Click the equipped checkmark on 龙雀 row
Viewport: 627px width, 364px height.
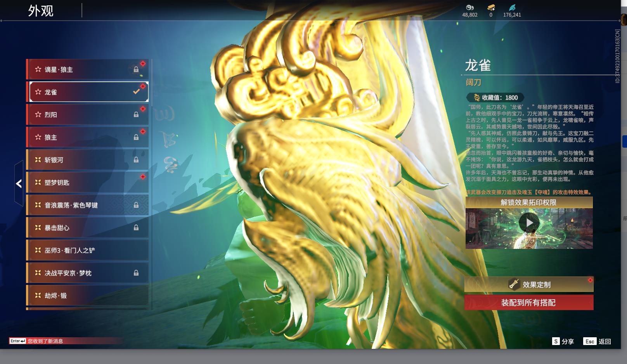tap(136, 92)
